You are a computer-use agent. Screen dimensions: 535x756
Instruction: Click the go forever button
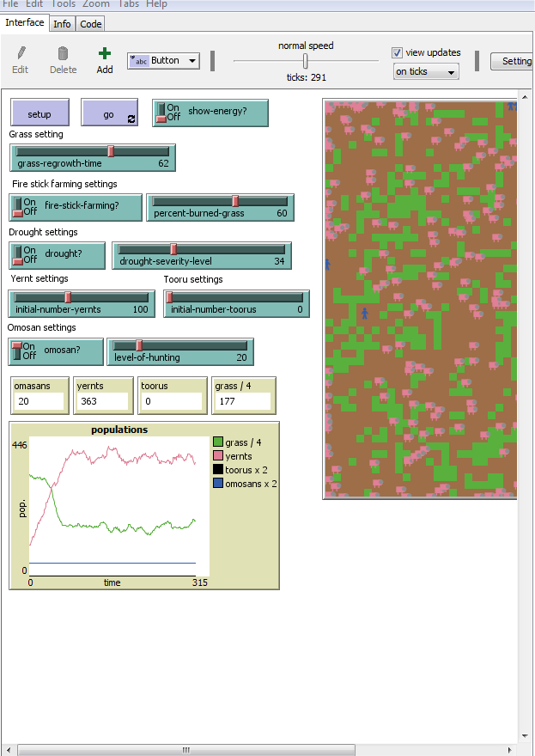109,113
